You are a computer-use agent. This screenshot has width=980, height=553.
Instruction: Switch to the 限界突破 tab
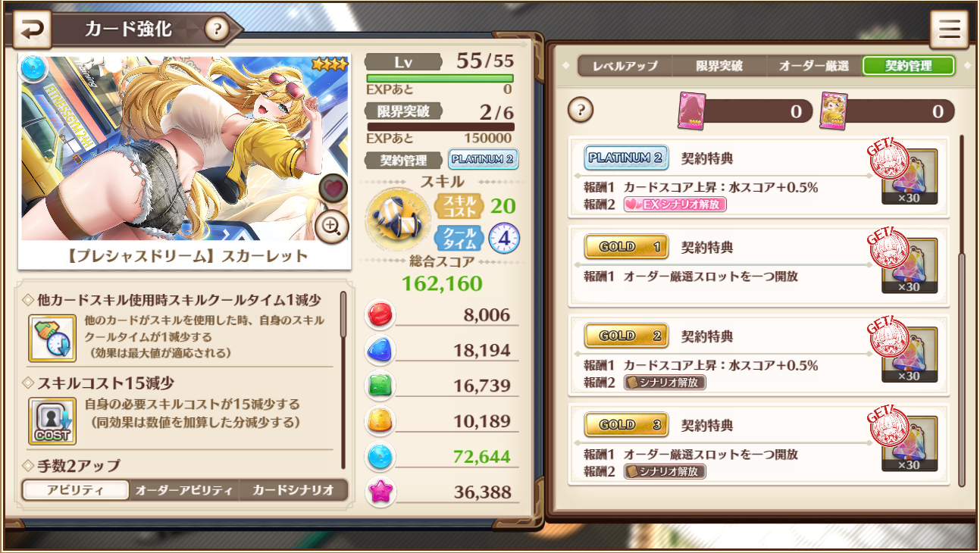(719, 66)
